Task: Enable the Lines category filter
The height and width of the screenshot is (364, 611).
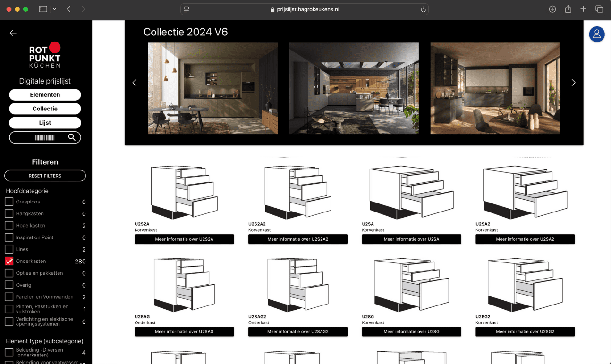Action: [9, 249]
